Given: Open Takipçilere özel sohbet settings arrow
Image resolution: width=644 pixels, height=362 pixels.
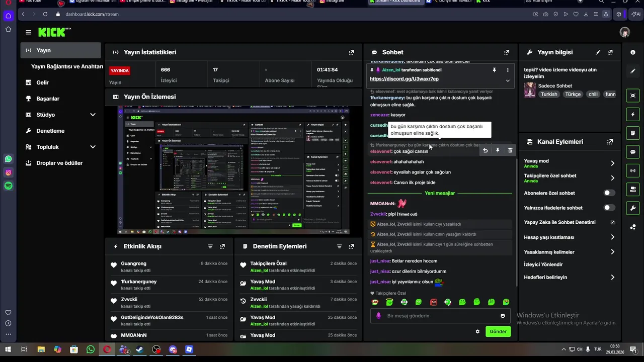Looking at the screenshot, I should (x=612, y=178).
